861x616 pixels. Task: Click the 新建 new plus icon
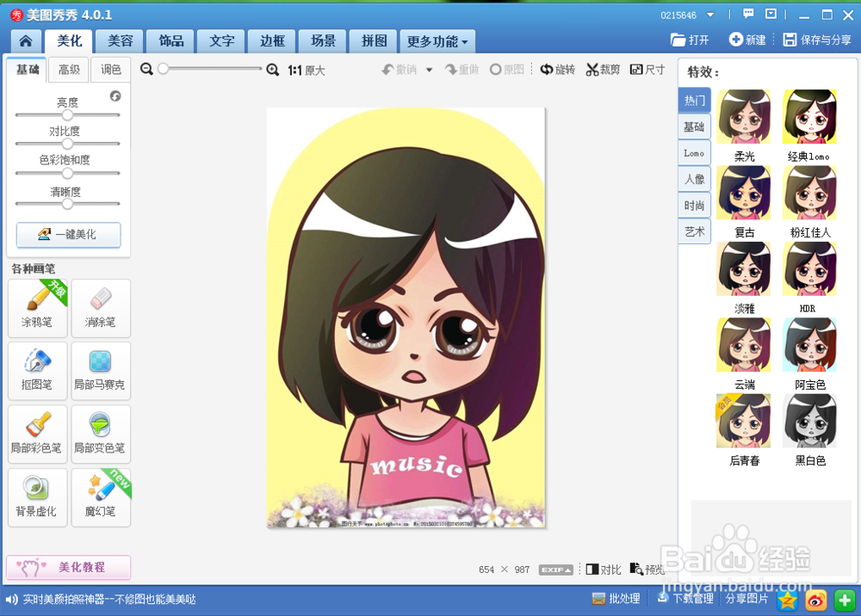[x=747, y=40]
